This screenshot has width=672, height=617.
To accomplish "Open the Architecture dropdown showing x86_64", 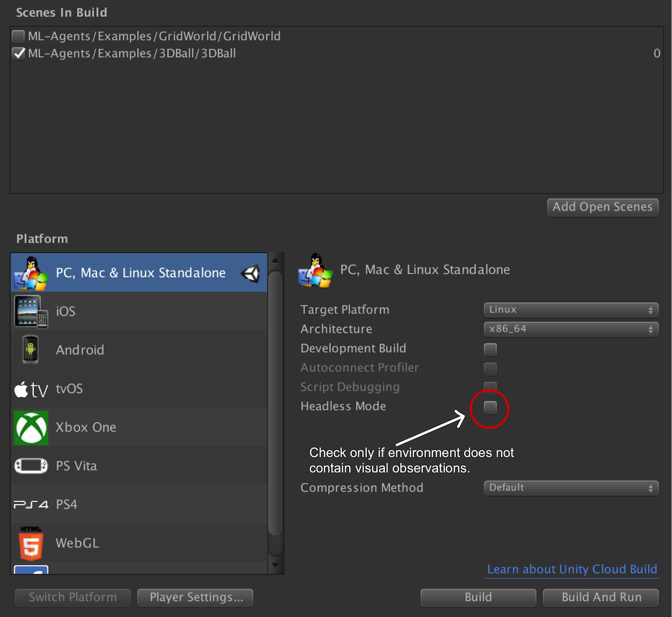I will click(x=571, y=329).
